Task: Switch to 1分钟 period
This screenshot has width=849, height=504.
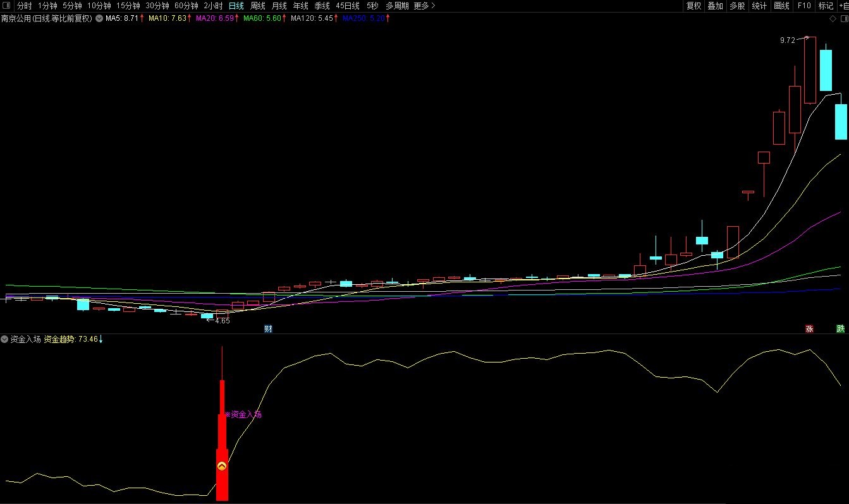Action: (47, 6)
